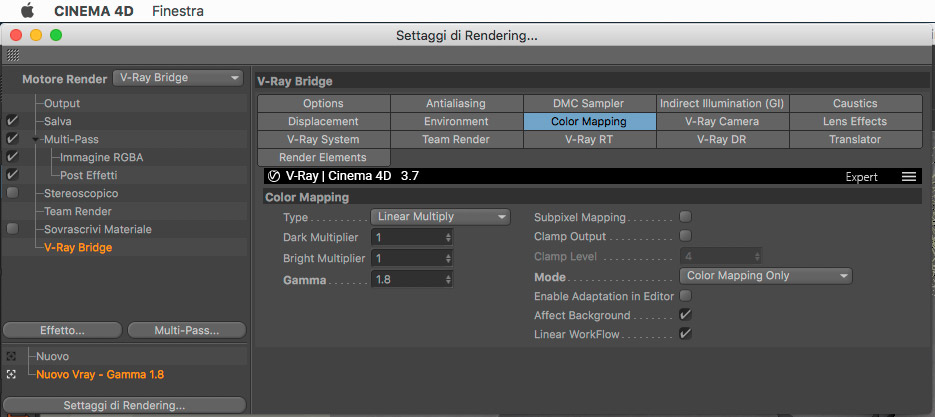Click the Bright Multiplier stepper arrows
Image resolution: width=935 pixels, height=417 pixels.
click(448, 258)
